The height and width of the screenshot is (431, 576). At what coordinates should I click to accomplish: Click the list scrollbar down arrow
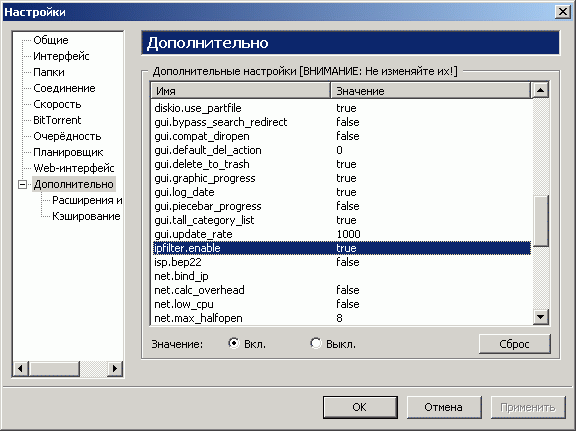[540, 317]
